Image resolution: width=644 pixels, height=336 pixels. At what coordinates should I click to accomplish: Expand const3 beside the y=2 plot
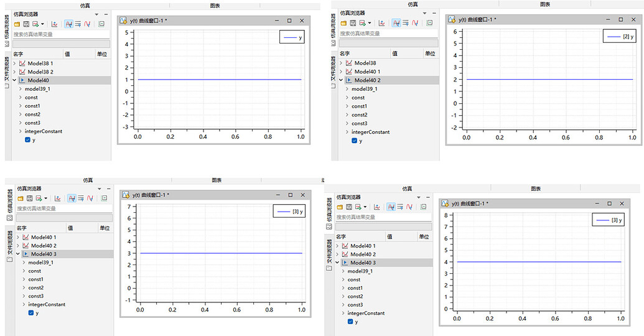coord(347,123)
